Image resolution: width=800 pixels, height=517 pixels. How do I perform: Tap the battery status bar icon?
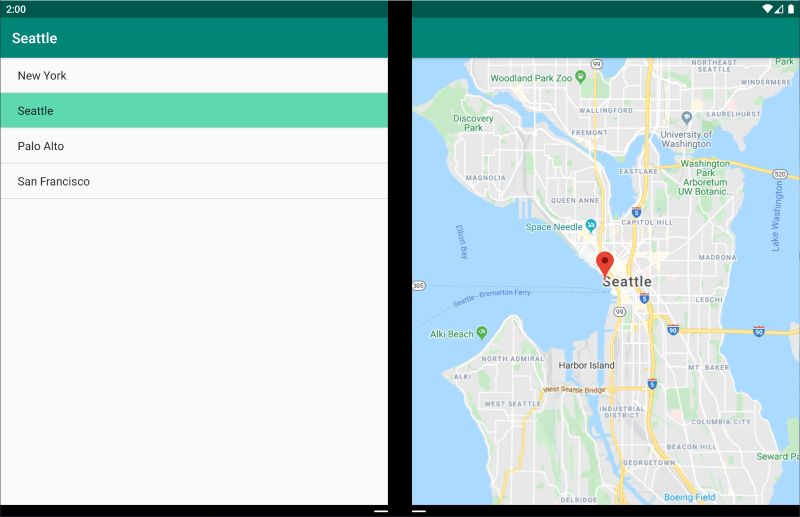pyautogui.click(x=791, y=9)
